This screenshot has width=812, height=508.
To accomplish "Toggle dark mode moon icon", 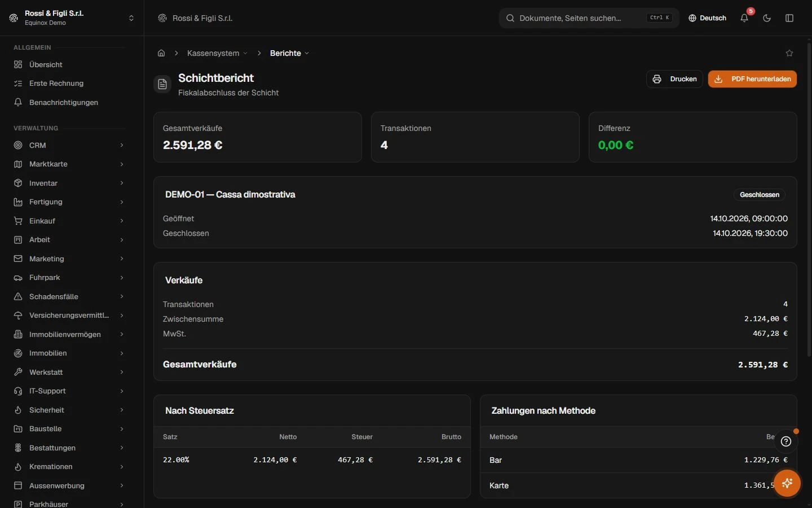I will [767, 18].
